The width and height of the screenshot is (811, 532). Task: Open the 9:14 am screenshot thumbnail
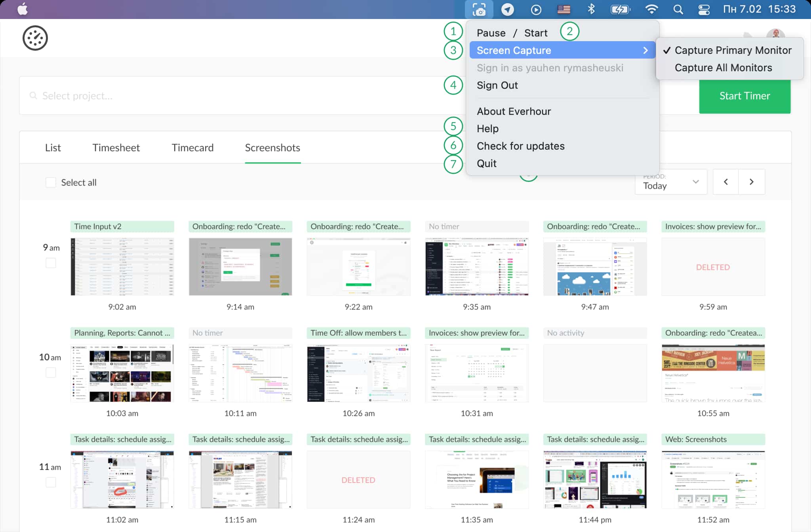coord(240,266)
